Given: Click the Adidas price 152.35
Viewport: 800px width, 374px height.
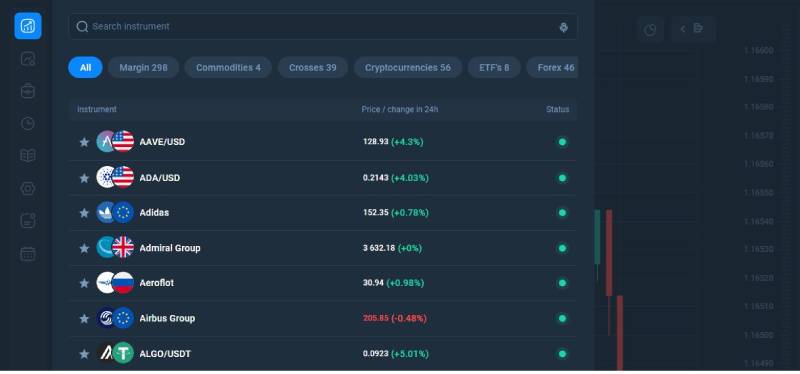Looking at the screenshot, I should 376,212.
